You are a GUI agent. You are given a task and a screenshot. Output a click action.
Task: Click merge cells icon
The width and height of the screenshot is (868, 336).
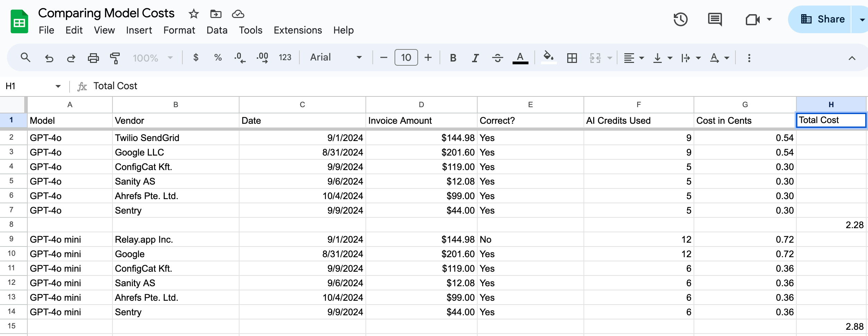point(595,58)
